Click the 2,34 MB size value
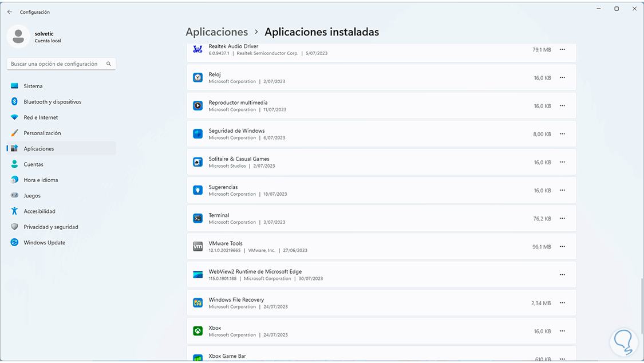Screen dimensions: 644x363 [x=541, y=303]
